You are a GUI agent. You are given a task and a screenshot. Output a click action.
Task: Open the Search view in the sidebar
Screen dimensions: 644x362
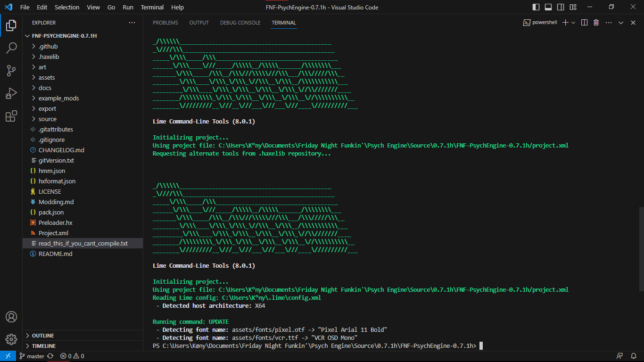point(11,48)
